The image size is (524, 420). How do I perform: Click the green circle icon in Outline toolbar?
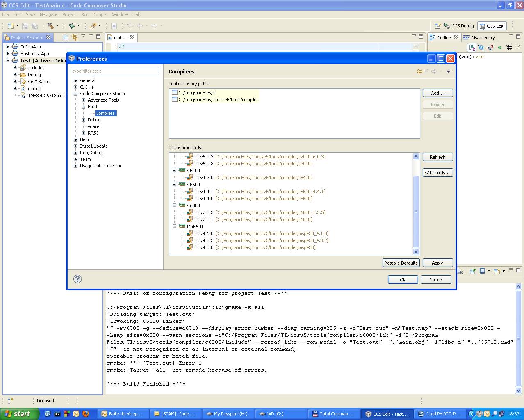(500, 48)
